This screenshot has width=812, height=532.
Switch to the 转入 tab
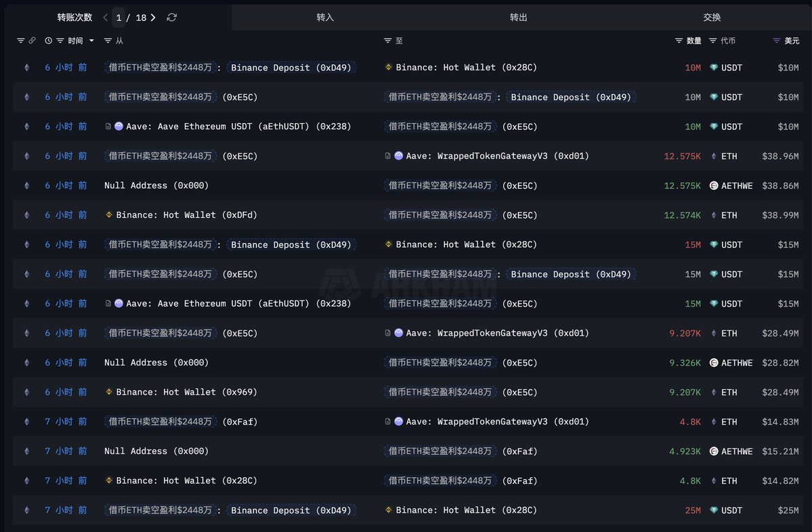(325, 18)
